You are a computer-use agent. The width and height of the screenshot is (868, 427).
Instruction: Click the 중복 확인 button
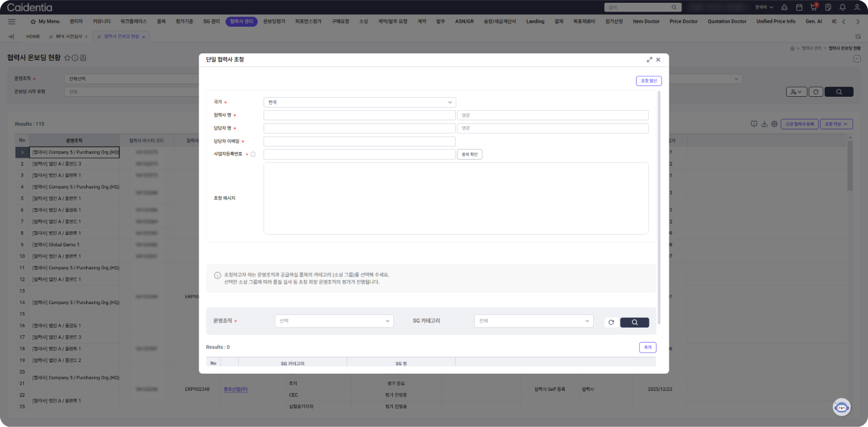click(x=470, y=155)
